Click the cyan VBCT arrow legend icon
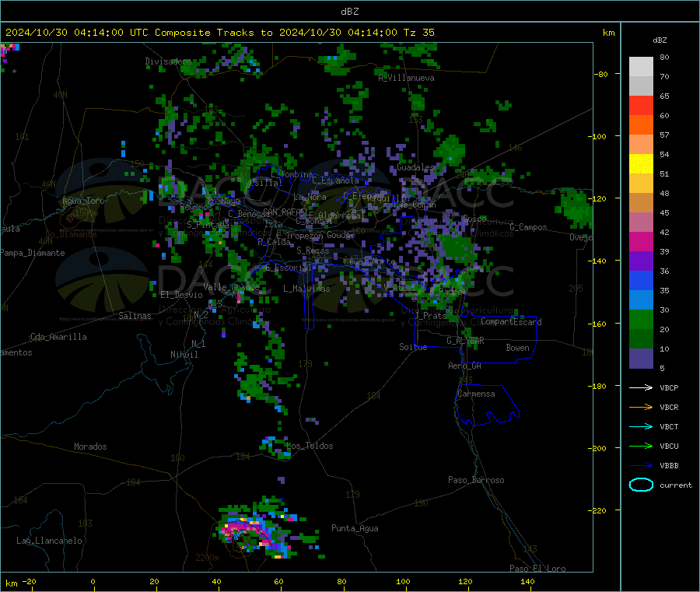 641,426
